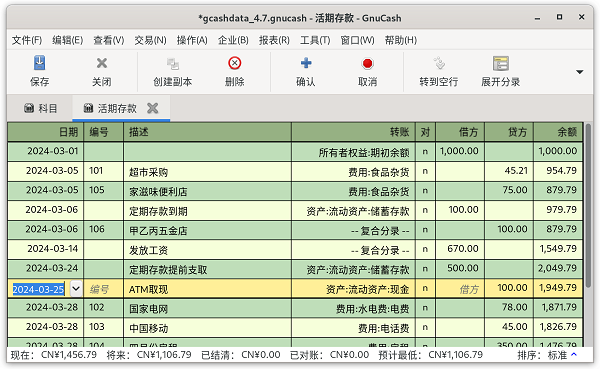
Task: Click the sort label 排序: 标准
Action: click(x=542, y=355)
